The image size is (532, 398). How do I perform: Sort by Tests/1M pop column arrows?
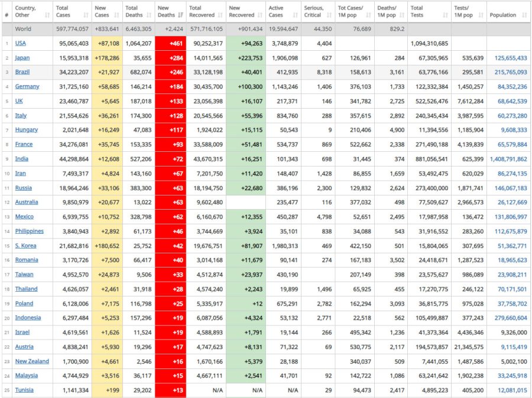click(481, 15)
